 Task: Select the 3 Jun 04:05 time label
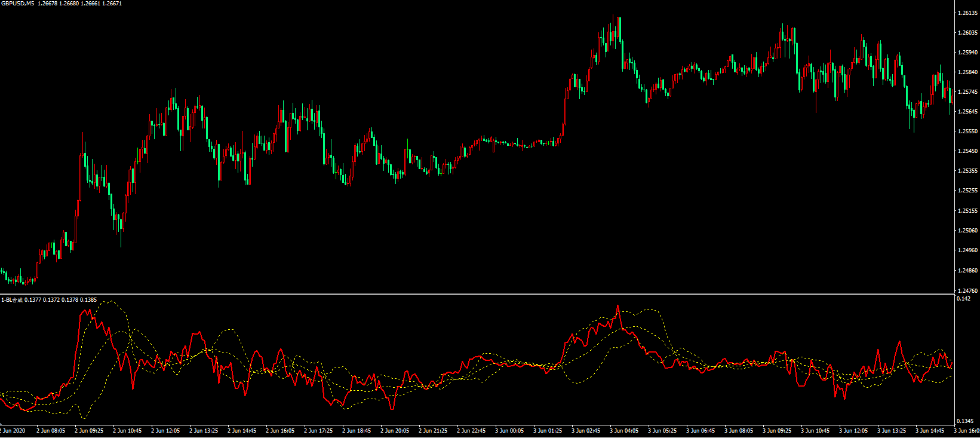pos(624,431)
